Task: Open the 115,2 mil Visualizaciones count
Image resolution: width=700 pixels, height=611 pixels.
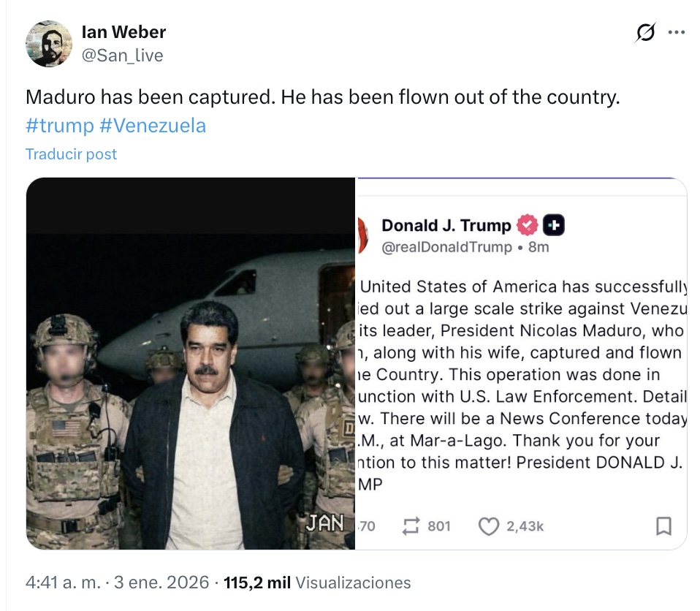Action: click(x=317, y=582)
